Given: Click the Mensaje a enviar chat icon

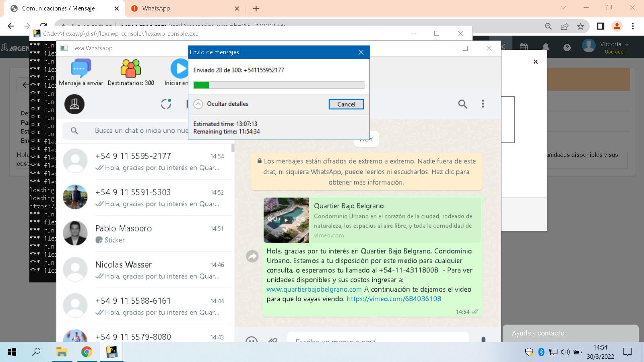Looking at the screenshot, I should 81,68.
